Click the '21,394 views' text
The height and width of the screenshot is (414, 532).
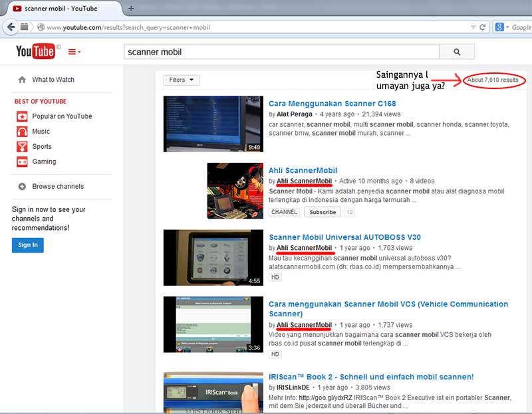pos(381,114)
